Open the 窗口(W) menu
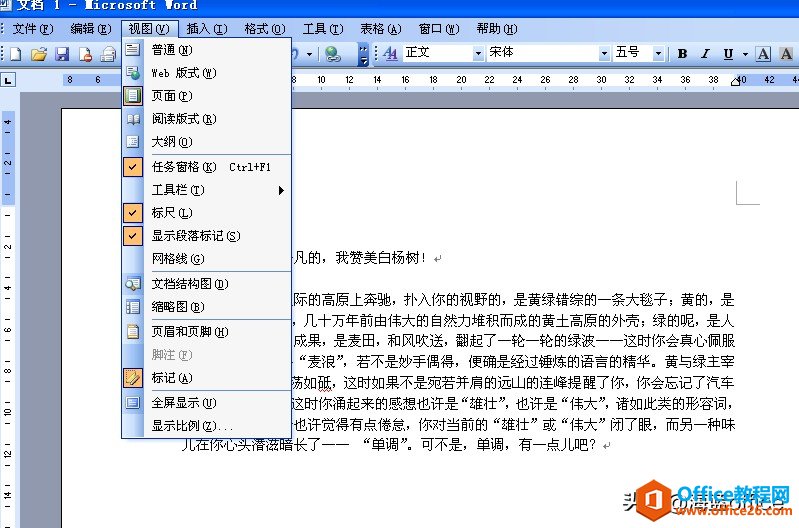 [439, 29]
